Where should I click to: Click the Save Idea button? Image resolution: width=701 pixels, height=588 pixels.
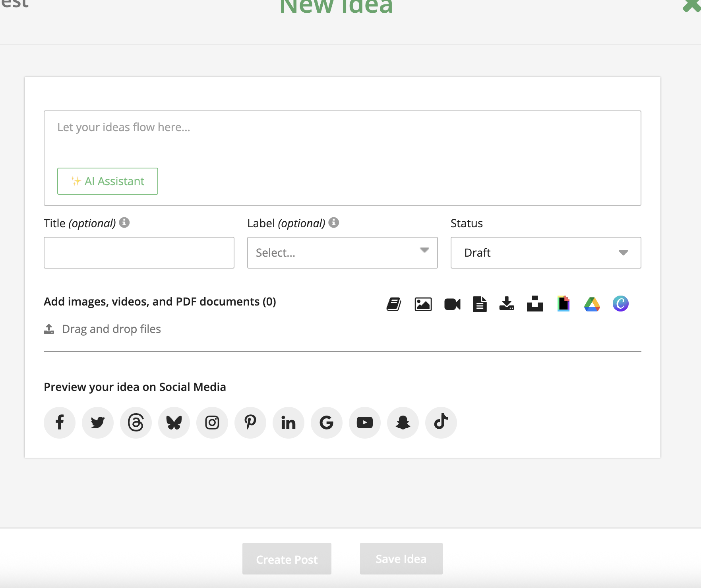[401, 559]
